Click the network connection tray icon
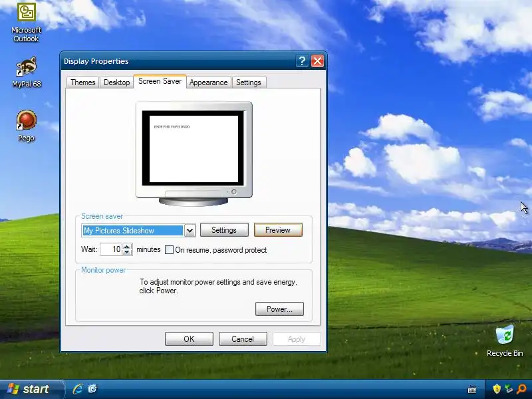532x399 pixels. (509, 389)
